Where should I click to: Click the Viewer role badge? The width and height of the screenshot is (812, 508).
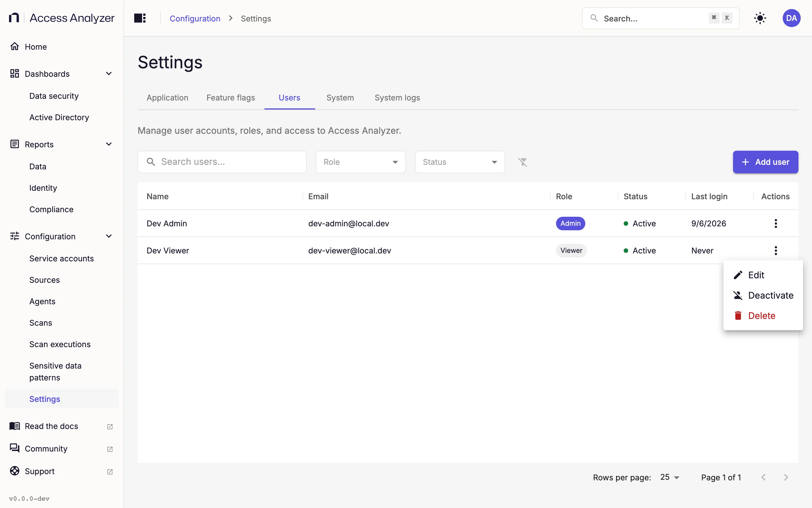point(571,250)
